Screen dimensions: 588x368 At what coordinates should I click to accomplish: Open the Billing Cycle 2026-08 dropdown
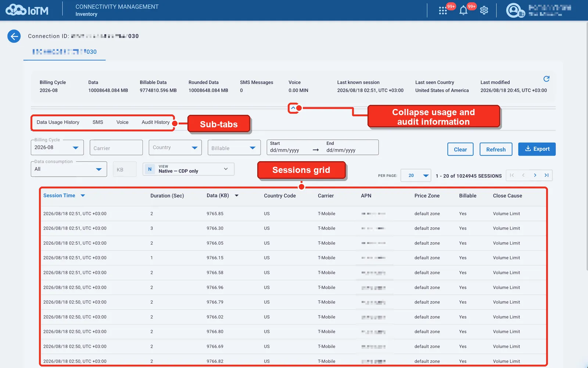(57, 148)
